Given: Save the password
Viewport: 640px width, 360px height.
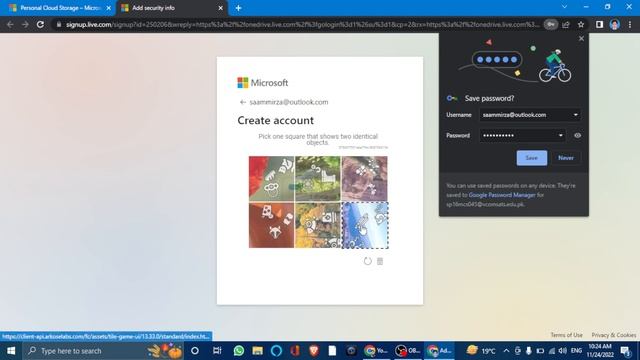Looking at the screenshot, I should coord(531,158).
